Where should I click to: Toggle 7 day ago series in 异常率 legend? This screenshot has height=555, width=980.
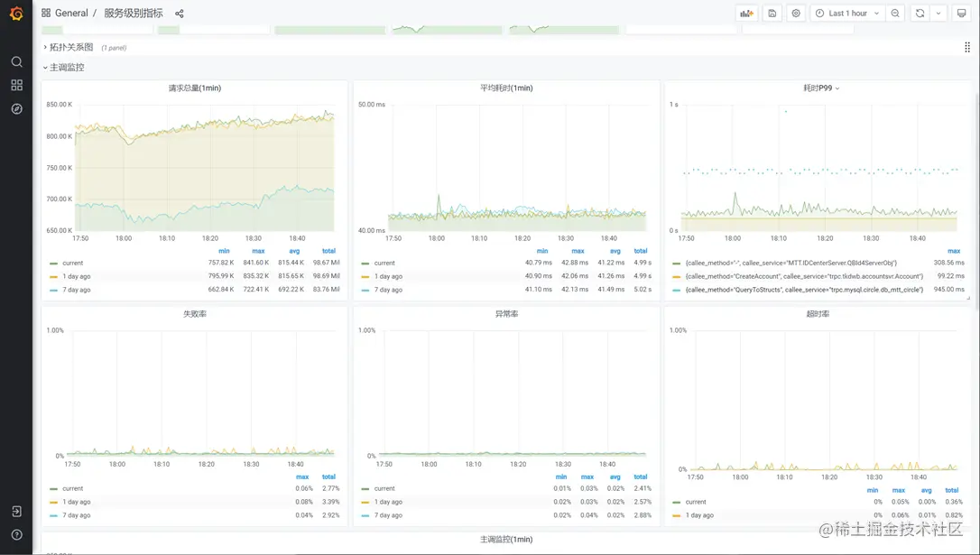point(388,515)
